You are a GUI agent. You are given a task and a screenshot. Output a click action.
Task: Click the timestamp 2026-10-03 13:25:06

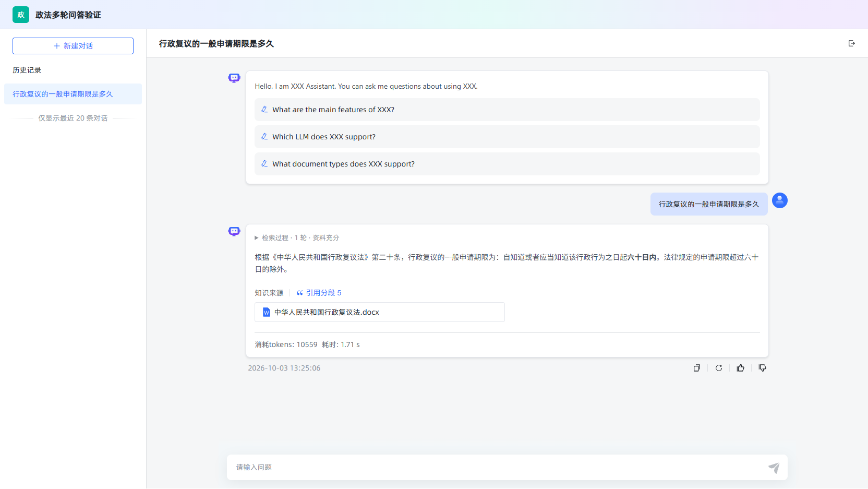coord(284,368)
